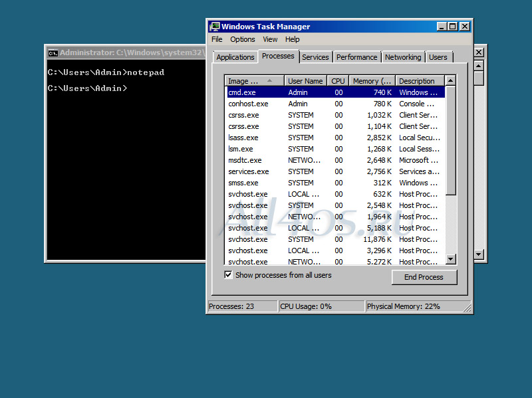Switch to the Applications tab
This screenshot has width=532, height=398.
pos(235,57)
